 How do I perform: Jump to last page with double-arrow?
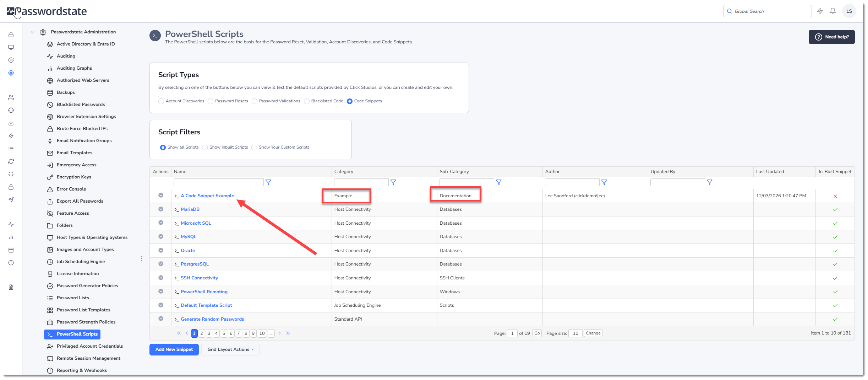click(288, 333)
